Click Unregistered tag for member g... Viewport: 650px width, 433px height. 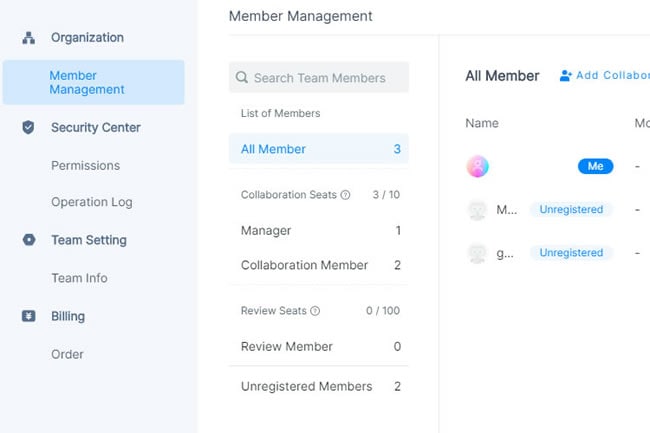coord(571,253)
